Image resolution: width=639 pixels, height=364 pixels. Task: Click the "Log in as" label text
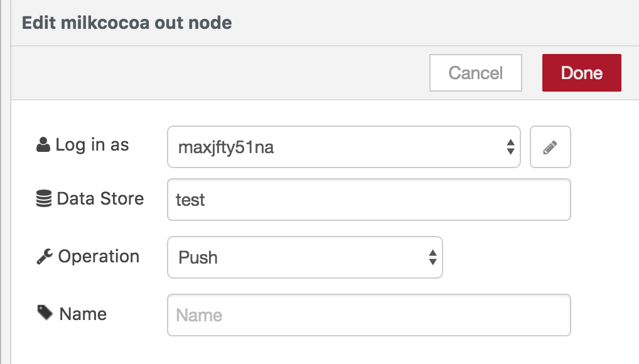click(92, 145)
